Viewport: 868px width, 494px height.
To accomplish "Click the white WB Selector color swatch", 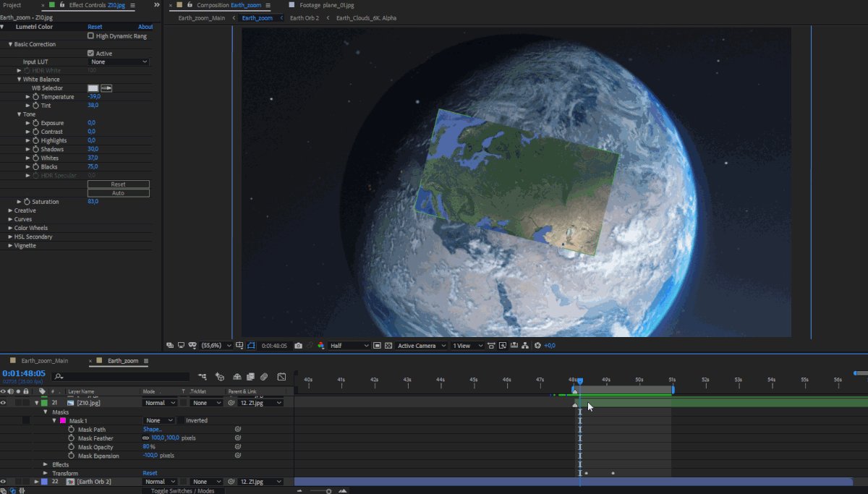I will (93, 88).
